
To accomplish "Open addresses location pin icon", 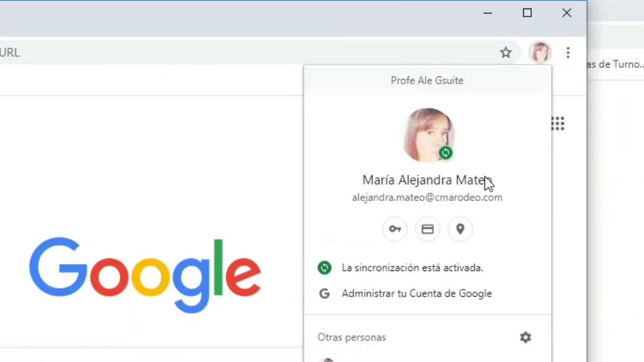I will click(460, 229).
